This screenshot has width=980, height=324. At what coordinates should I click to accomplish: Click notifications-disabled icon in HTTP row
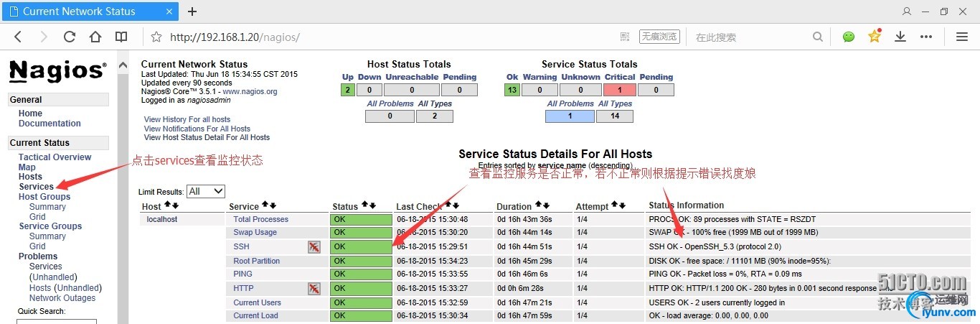(x=314, y=288)
